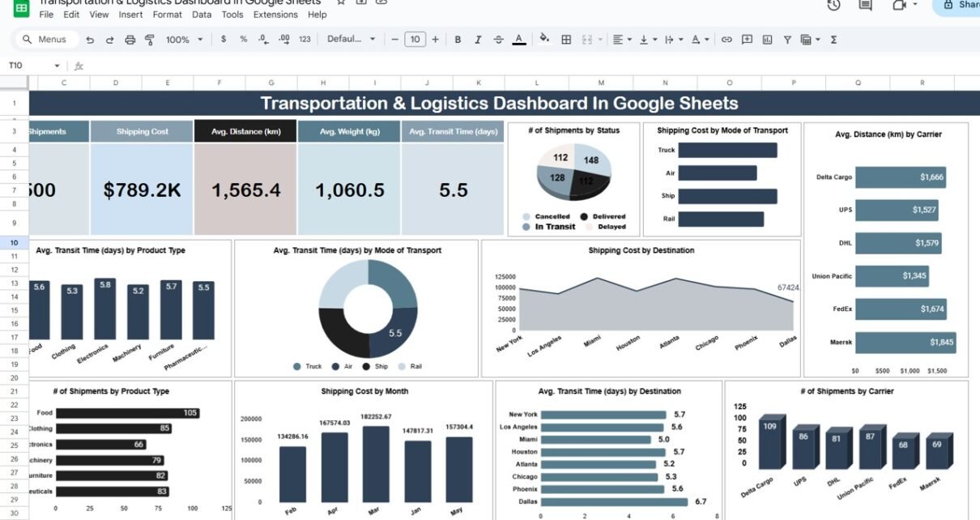Click the merge cells icon
980x520 pixels.
[x=586, y=39]
